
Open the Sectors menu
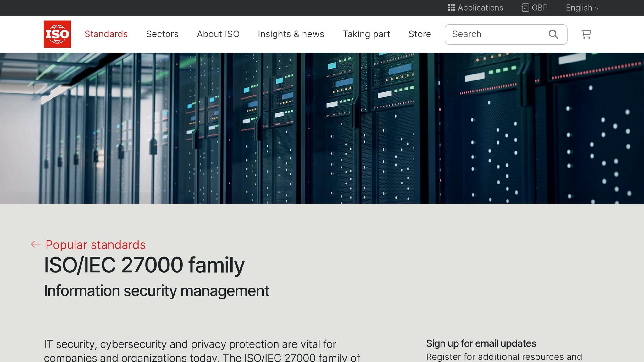[x=162, y=34]
